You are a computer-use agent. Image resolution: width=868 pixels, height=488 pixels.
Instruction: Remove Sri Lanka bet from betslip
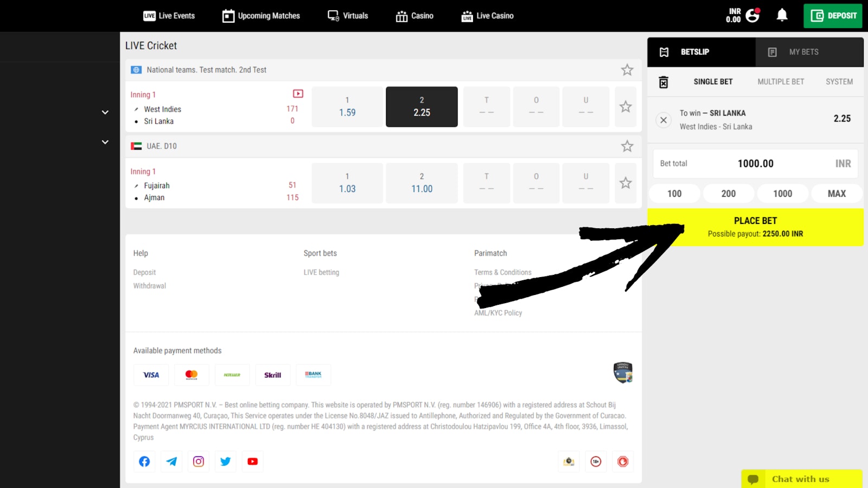tap(663, 120)
